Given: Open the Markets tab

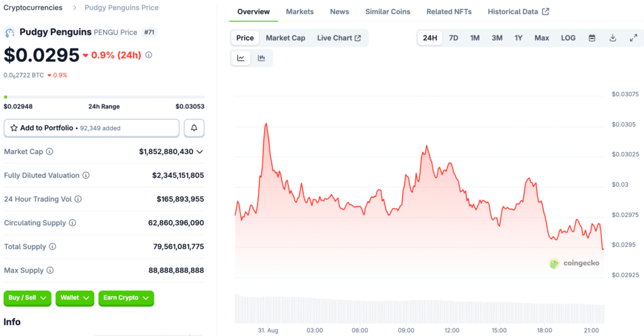Looking at the screenshot, I should (300, 11).
